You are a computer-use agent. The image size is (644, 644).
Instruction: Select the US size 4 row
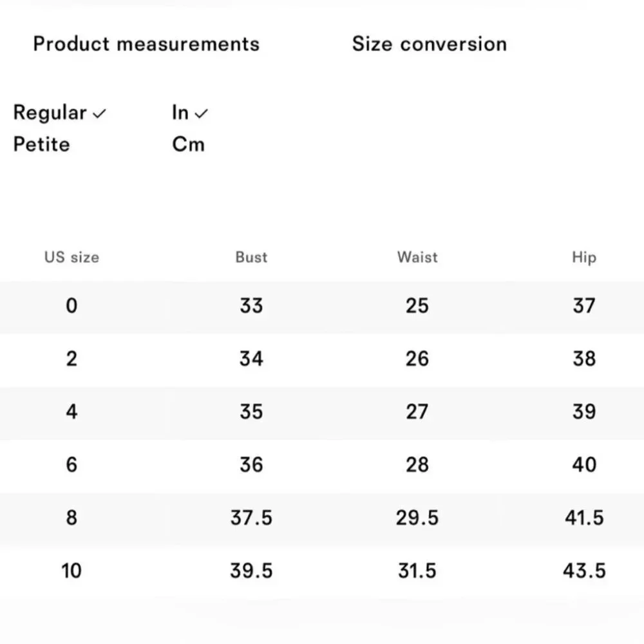322,412
